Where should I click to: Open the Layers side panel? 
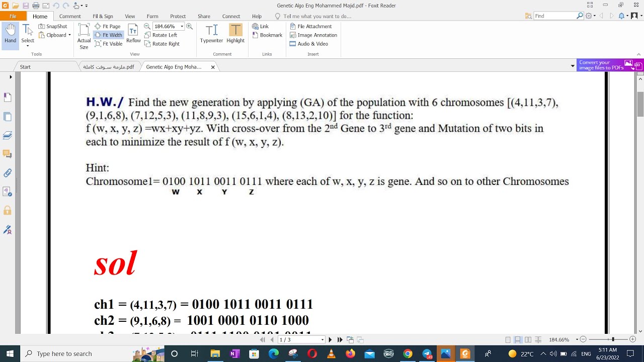click(x=7, y=135)
